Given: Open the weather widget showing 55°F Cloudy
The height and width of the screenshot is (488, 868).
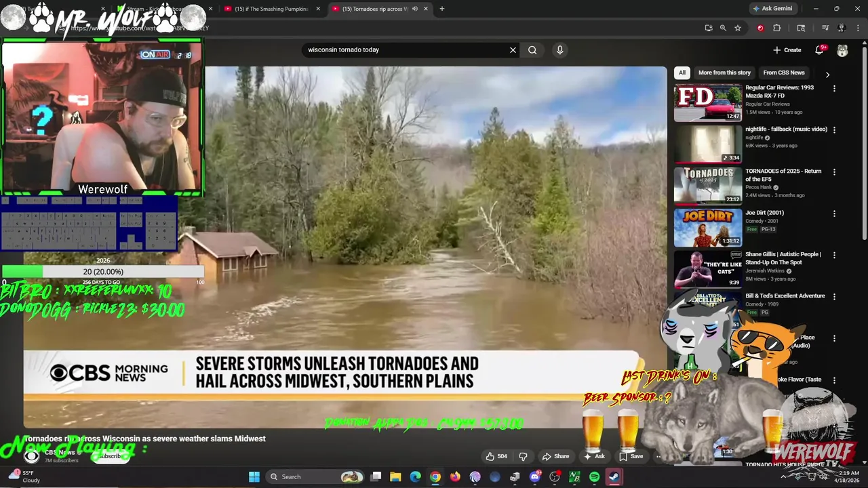Looking at the screenshot, I should point(24,476).
